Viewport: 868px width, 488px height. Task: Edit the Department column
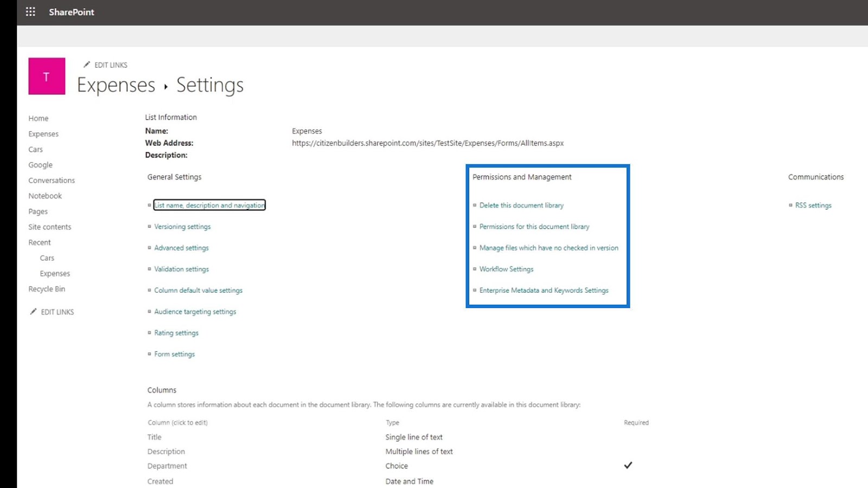167,466
